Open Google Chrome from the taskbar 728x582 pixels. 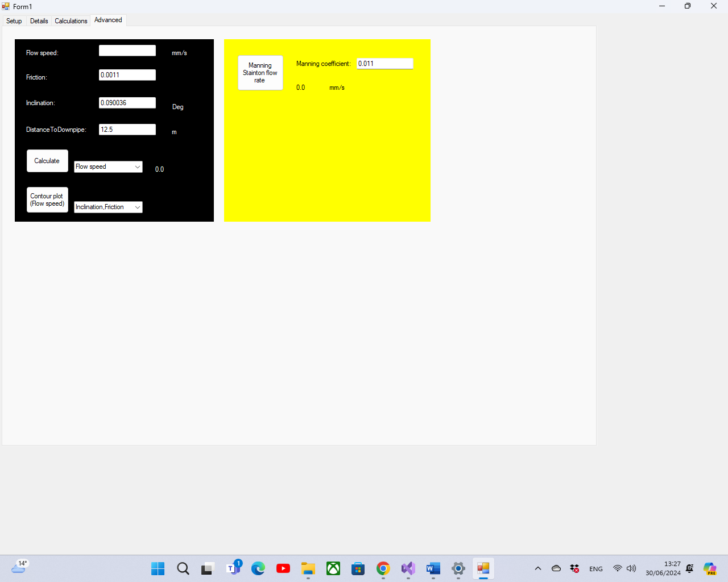click(383, 568)
